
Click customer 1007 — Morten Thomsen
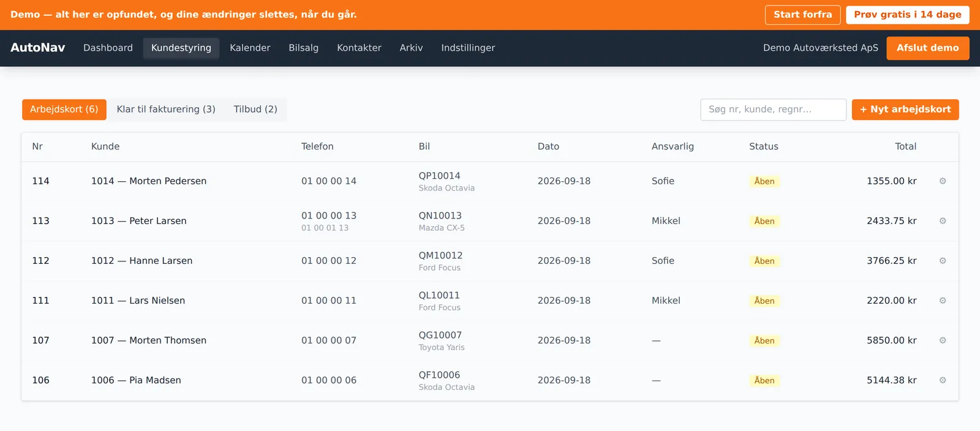pos(149,340)
